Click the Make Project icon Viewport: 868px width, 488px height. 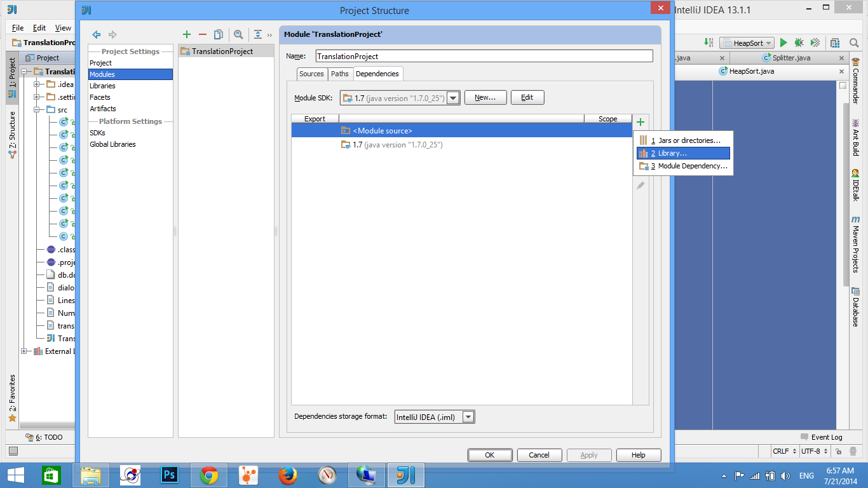click(x=709, y=43)
